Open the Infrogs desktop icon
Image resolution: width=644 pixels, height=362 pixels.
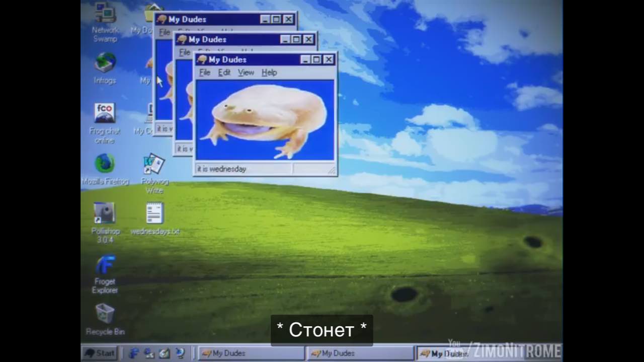pos(105,62)
